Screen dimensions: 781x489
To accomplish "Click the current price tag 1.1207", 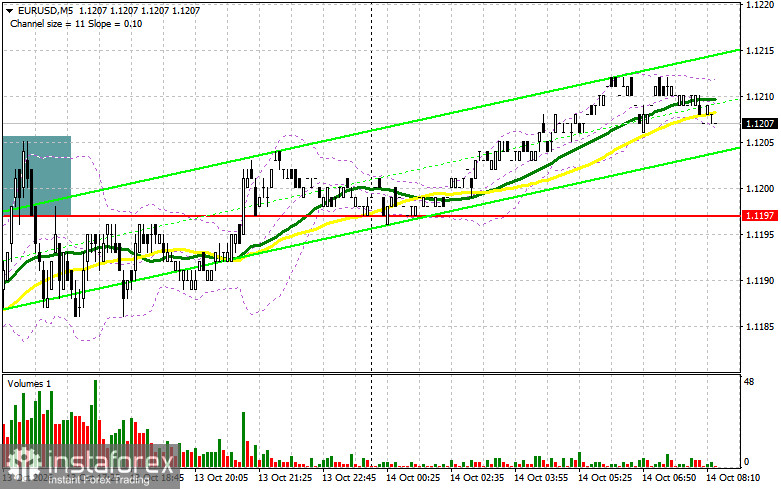I will 760,123.
